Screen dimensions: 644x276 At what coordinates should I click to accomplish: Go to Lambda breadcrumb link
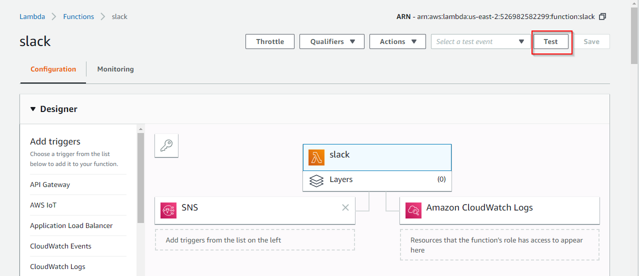32,16
